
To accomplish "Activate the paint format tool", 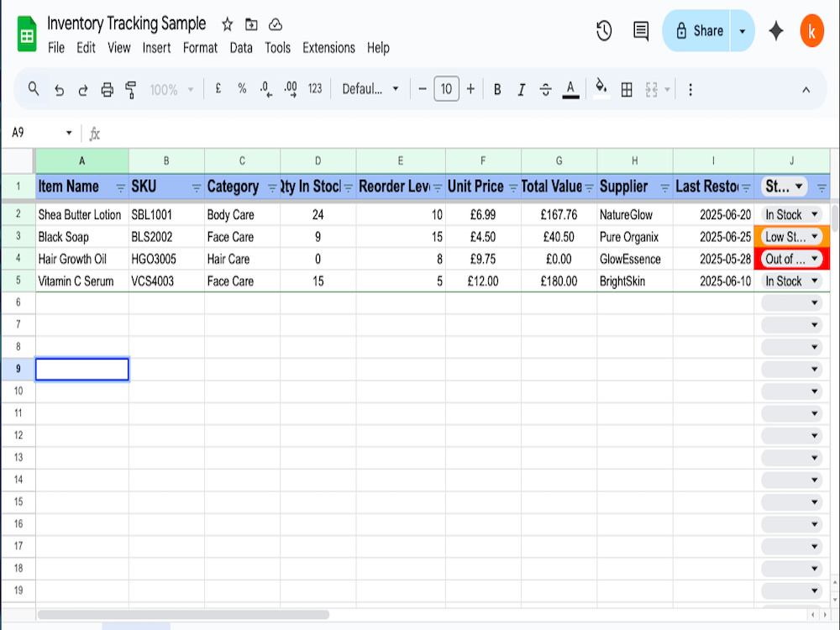I will click(131, 90).
